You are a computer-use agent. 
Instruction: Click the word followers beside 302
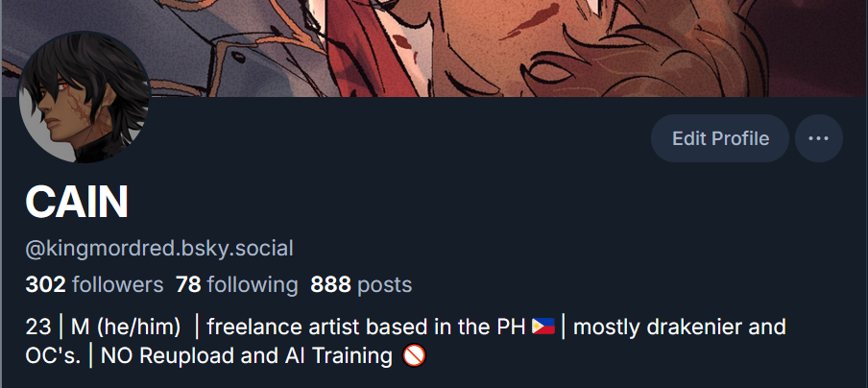click(118, 285)
